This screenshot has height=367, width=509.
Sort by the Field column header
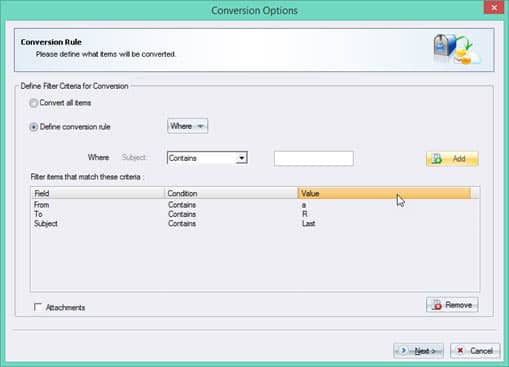98,193
